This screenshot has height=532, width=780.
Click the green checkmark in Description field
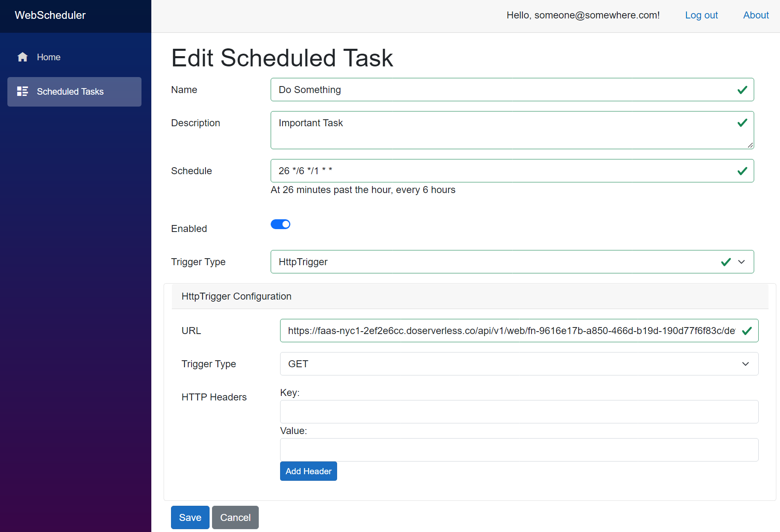742,123
